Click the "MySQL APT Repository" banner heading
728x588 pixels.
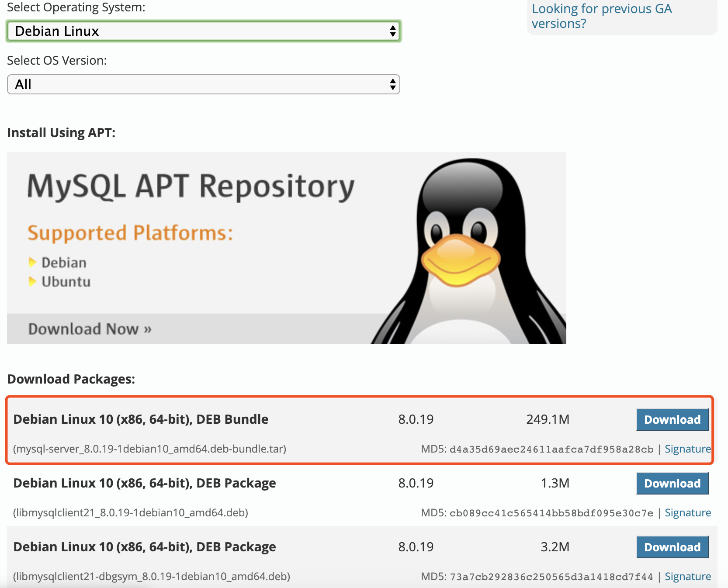[x=191, y=187]
